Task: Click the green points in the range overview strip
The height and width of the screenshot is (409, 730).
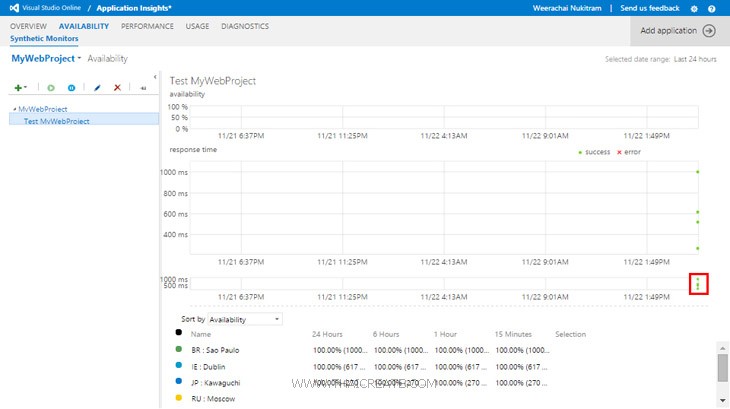Action: point(697,284)
